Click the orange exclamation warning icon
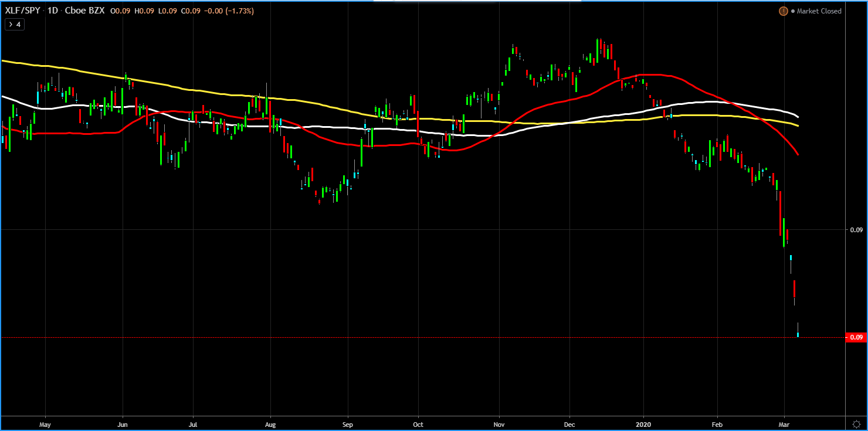The width and height of the screenshot is (868, 431). pyautogui.click(x=783, y=11)
